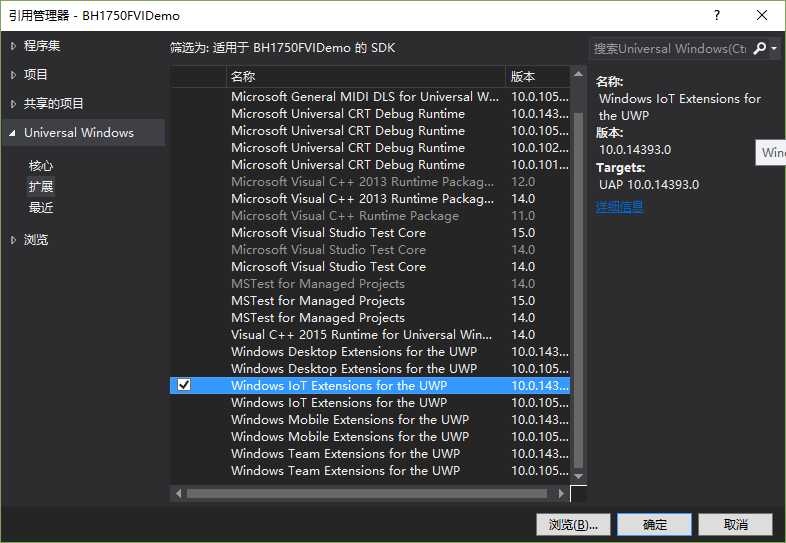Select Microsoft Universal CRT Debug Runtime 10.0.101 row

(370, 165)
